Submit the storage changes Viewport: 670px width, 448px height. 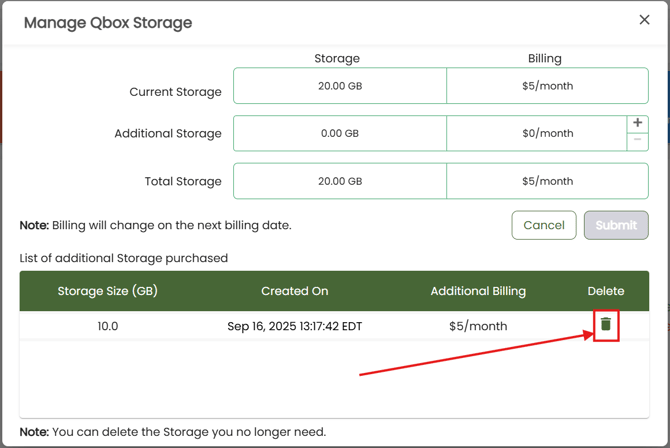615,225
